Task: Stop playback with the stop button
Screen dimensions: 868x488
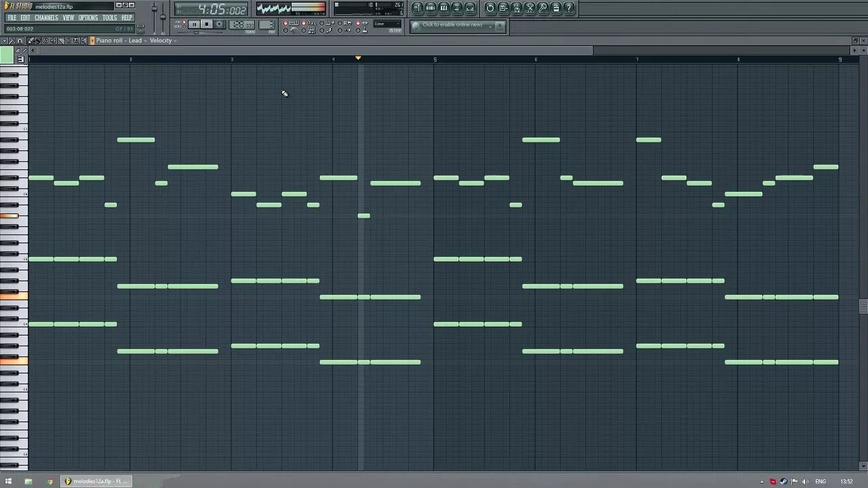Action: (206, 24)
